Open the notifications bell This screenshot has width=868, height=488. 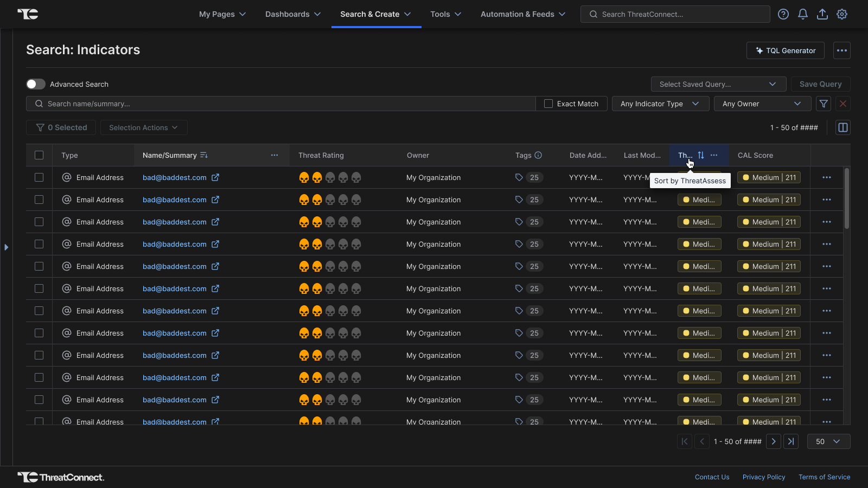pos(802,14)
